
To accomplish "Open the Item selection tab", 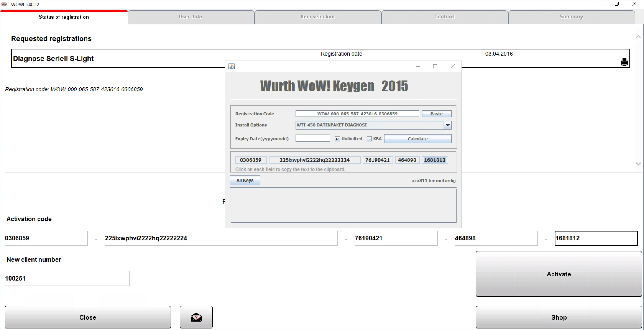I will point(317,17).
